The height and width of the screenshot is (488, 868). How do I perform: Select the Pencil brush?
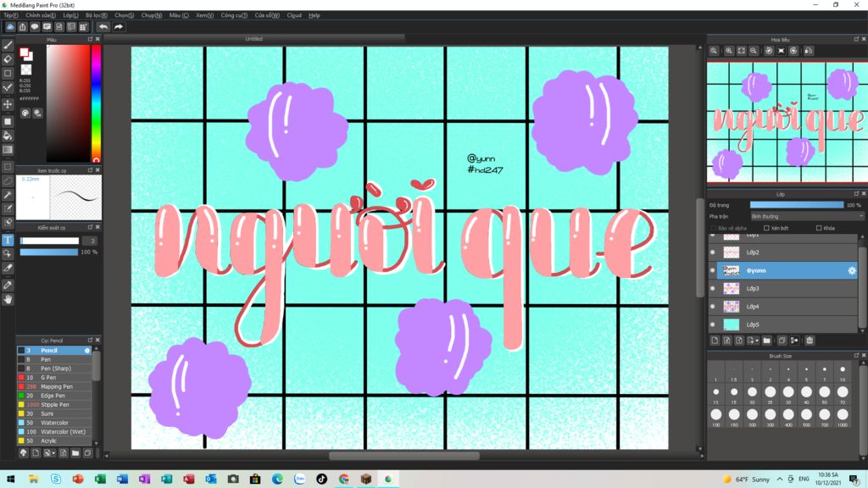pyautogui.click(x=54, y=350)
